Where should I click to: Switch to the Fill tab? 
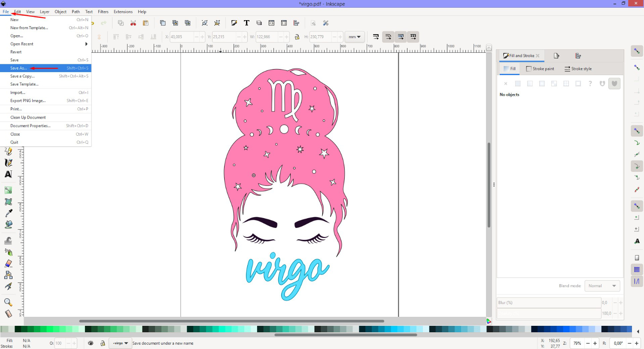coord(510,69)
